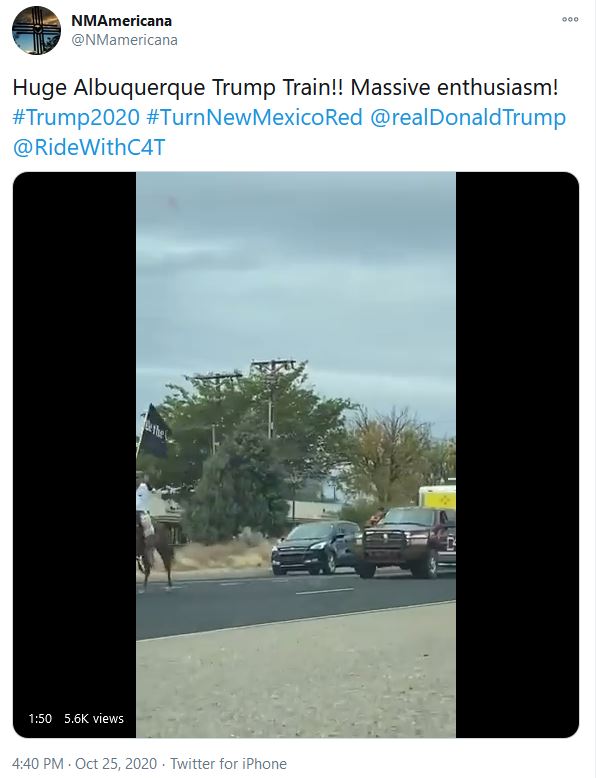Click the left black letterbox area
This screenshot has width=596, height=778.
pos(74,437)
